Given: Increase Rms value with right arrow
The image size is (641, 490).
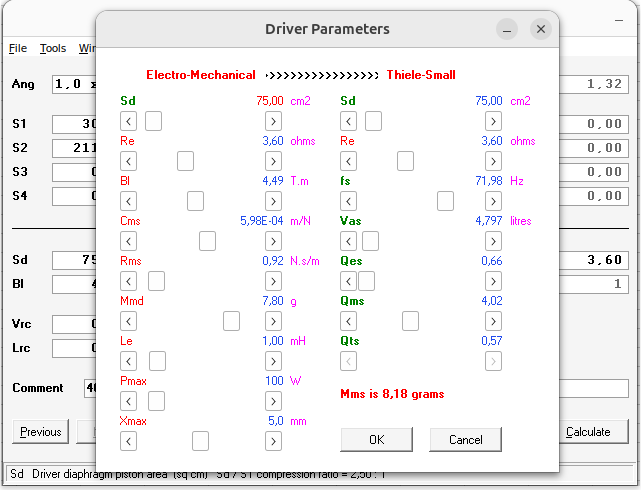Looking at the screenshot, I should tap(273, 281).
